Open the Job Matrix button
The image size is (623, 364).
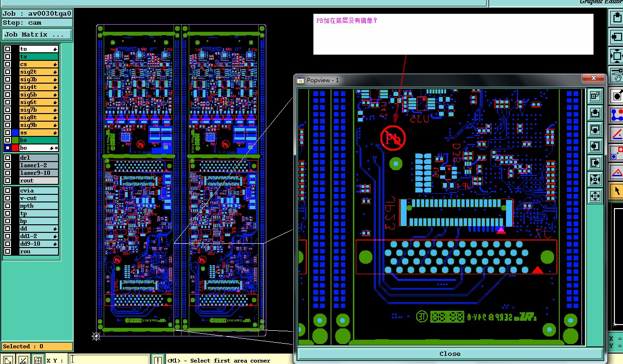coord(37,34)
